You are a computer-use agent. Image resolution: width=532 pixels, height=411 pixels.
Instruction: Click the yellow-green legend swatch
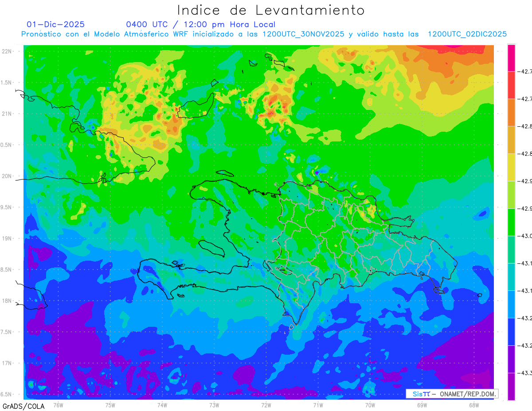click(511, 195)
